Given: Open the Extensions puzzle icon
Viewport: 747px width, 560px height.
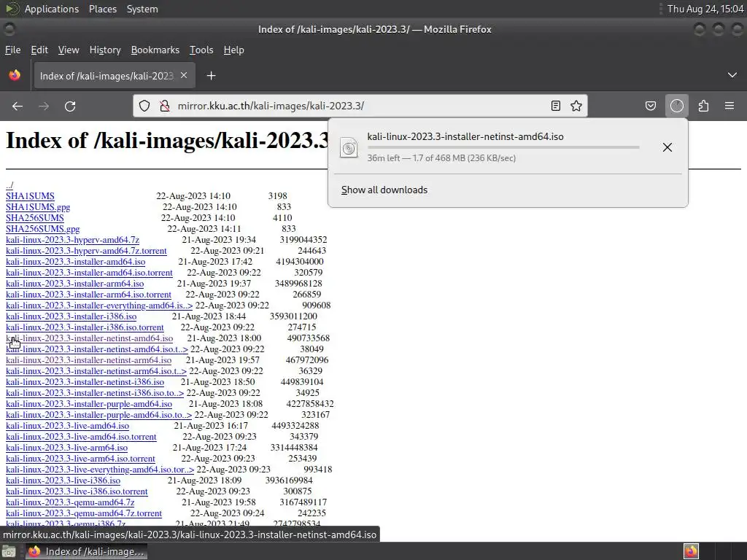Looking at the screenshot, I should (703, 106).
